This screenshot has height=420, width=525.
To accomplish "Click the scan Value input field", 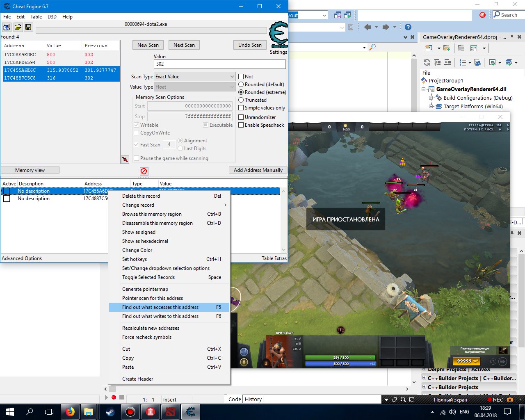I will tap(219, 64).
